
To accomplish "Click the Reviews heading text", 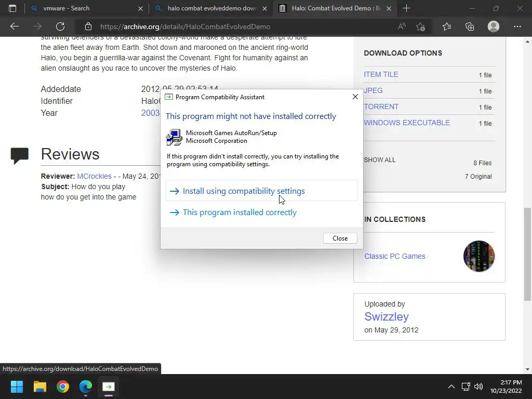I will click(x=70, y=154).
